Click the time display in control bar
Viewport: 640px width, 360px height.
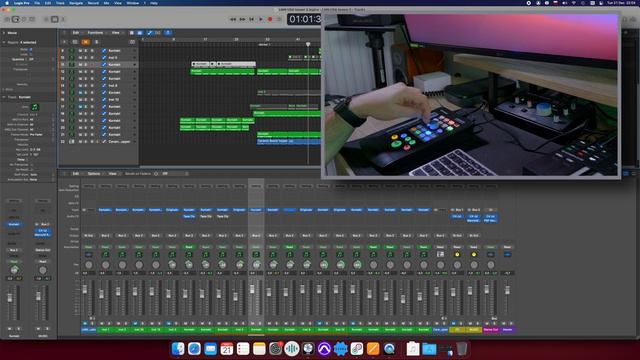click(304, 19)
